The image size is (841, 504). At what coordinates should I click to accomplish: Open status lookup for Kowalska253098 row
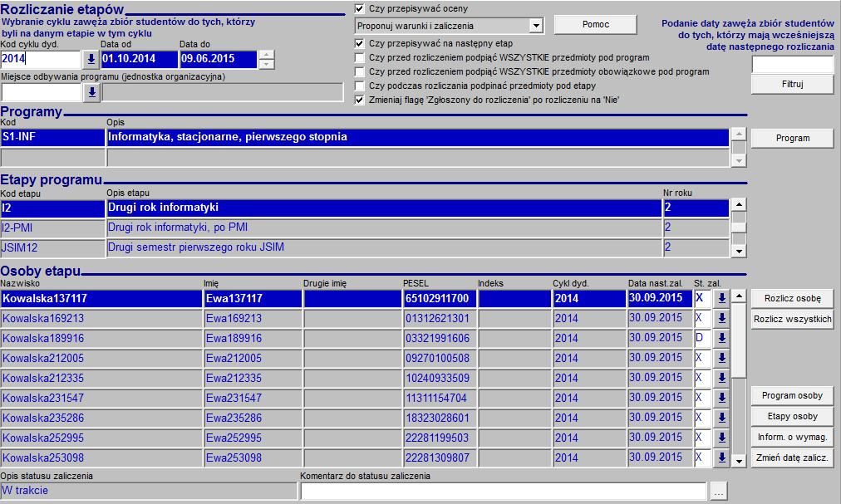point(721,458)
